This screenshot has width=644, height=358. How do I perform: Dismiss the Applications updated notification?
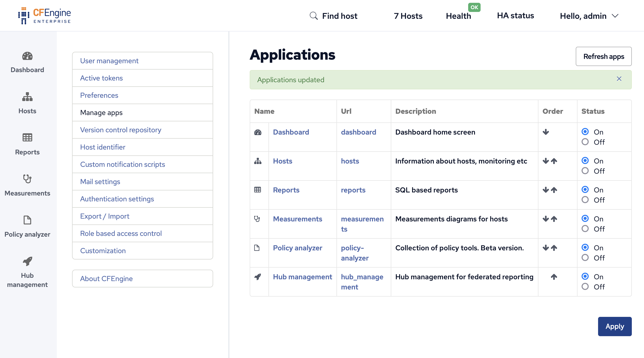coord(619,79)
